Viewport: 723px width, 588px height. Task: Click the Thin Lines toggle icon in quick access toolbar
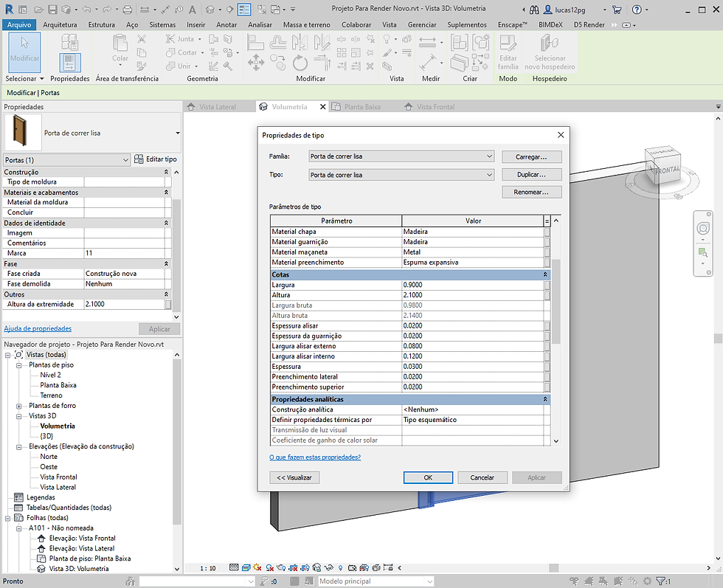click(x=244, y=10)
